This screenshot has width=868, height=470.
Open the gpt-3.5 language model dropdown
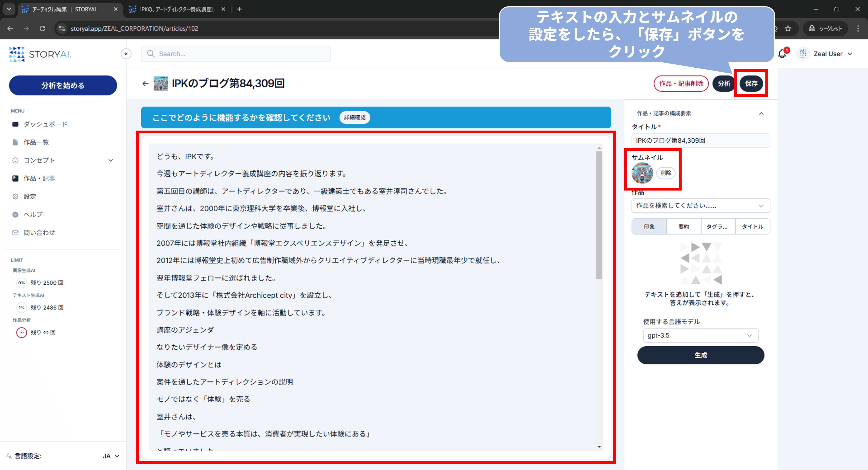(x=701, y=335)
